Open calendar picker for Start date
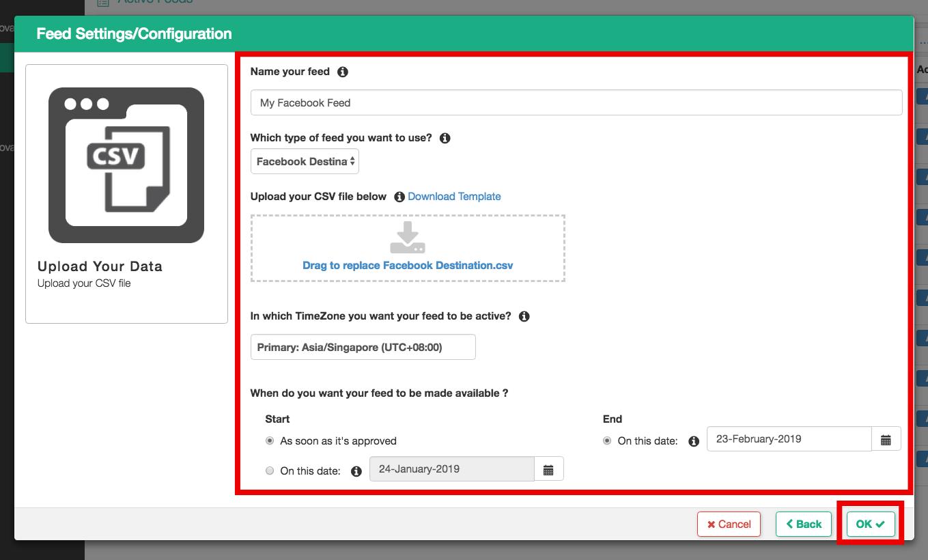This screenshot has width=928, height=560. 548,469
